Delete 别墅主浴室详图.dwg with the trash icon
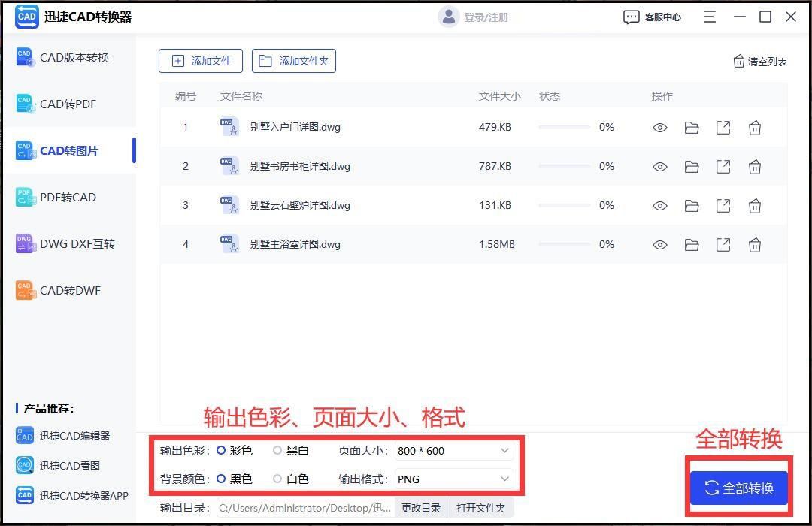This screenshot has height=526, width=812. pos(755,244)
